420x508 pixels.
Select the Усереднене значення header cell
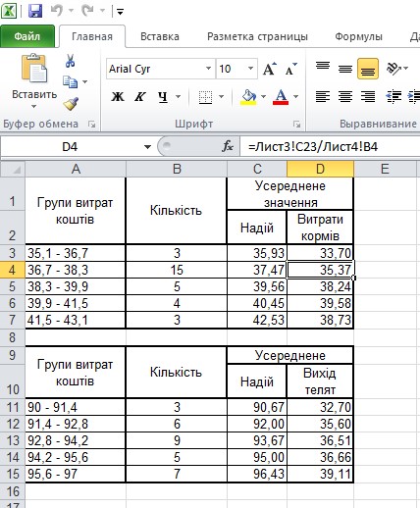click(290, 194)
